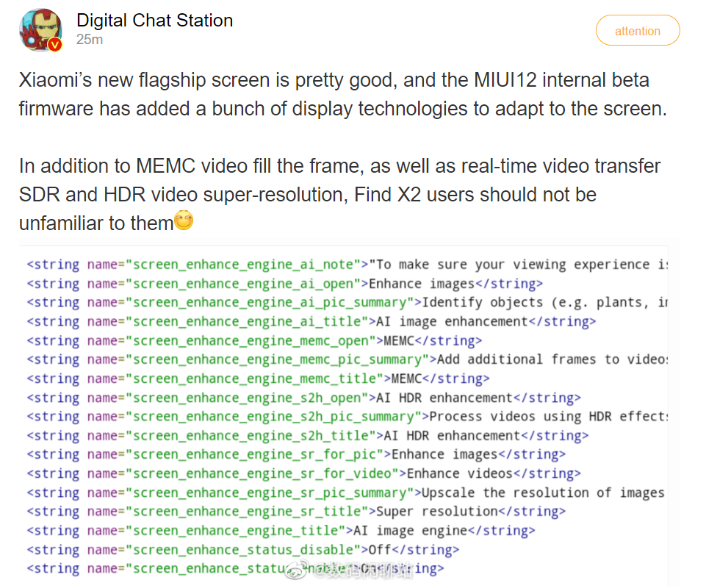Viewport: 706px width, 588px height.
Task: Click the "attention" follow button
Action: coord(636,30)
